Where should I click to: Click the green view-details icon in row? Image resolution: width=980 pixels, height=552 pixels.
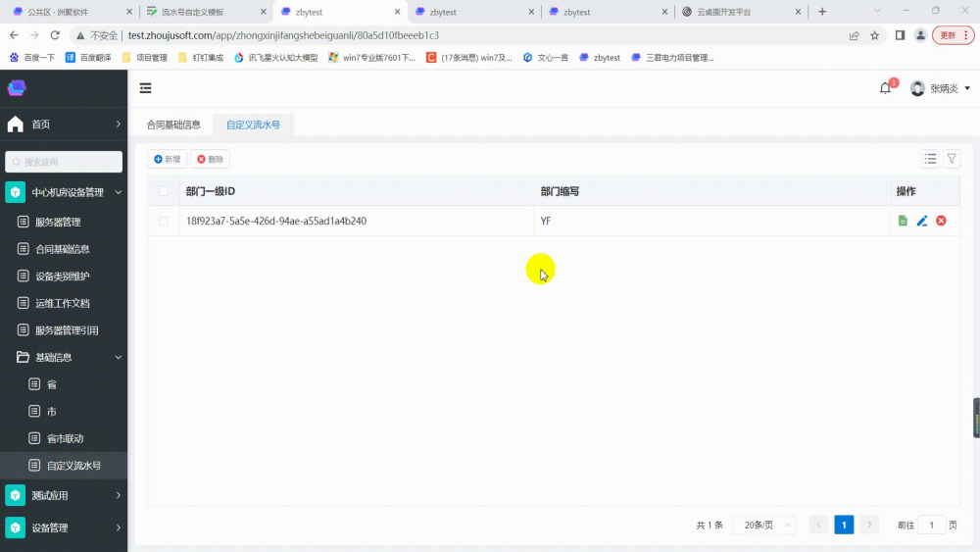tap(903, 222)
